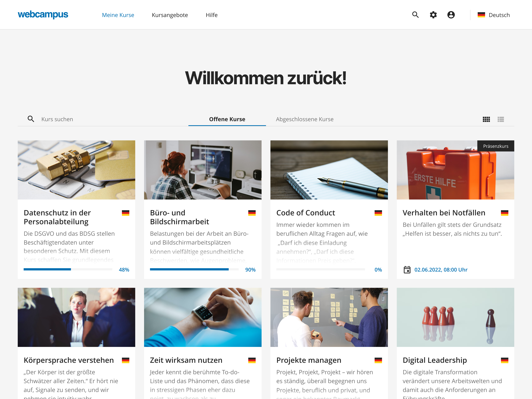Viewport: 532px width, 399px height.
Task: Click on Kursangebote menu item
Action: coord(169,15)
